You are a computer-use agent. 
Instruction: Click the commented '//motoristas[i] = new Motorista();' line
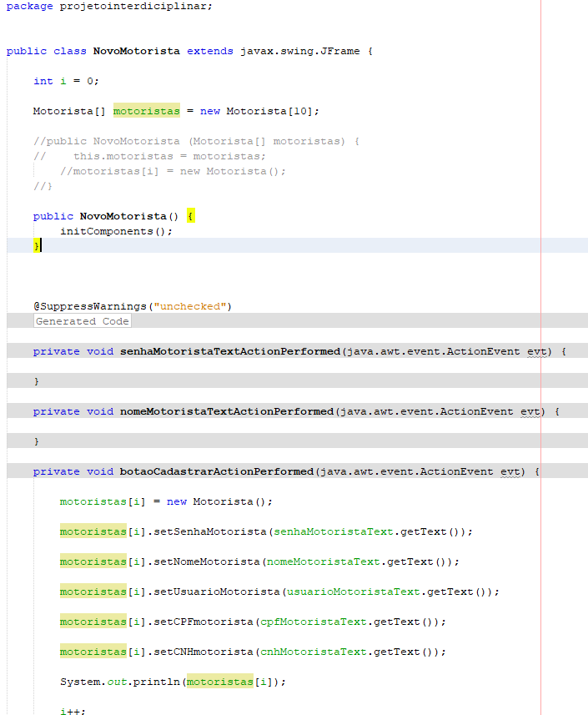point(173,172)
